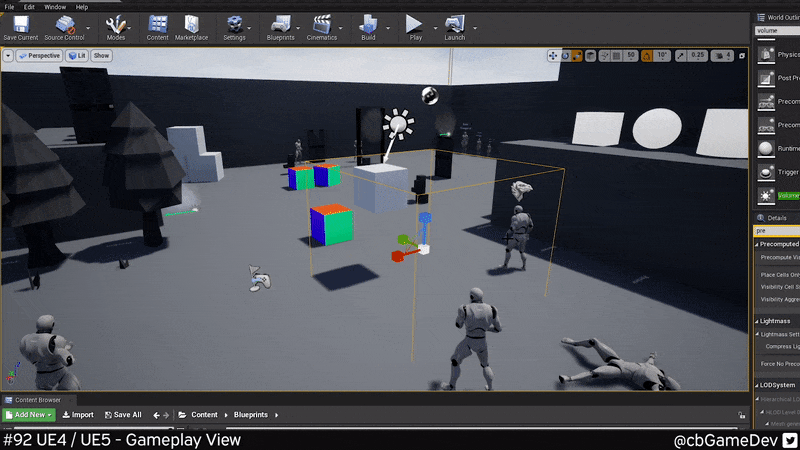Select the Post Process volume icon
800x450 pixels.
(766, 78)
